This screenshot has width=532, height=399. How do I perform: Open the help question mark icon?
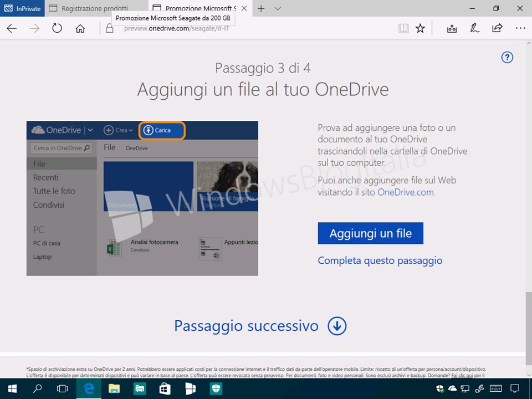click(507, 57)
